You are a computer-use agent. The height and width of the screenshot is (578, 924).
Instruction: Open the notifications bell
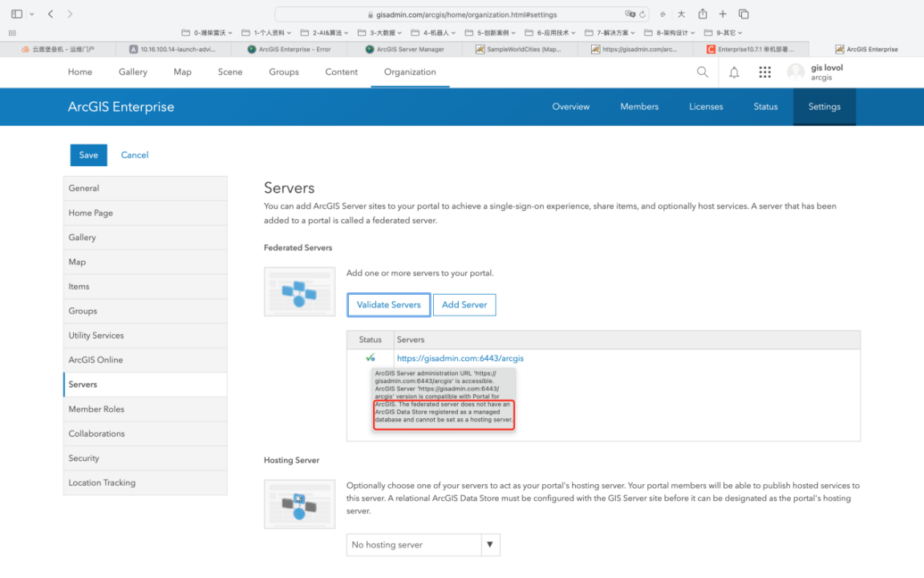point(734,72)
